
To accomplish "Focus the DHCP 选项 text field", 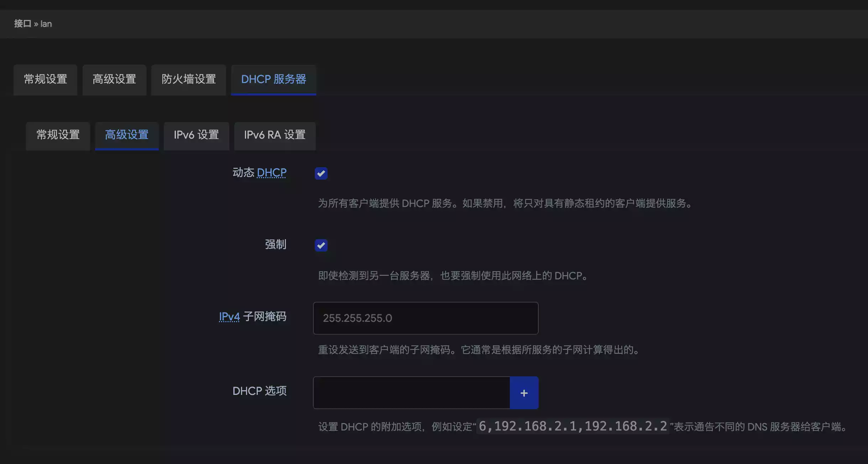I will pyautogui.click(x=411, y=393).
